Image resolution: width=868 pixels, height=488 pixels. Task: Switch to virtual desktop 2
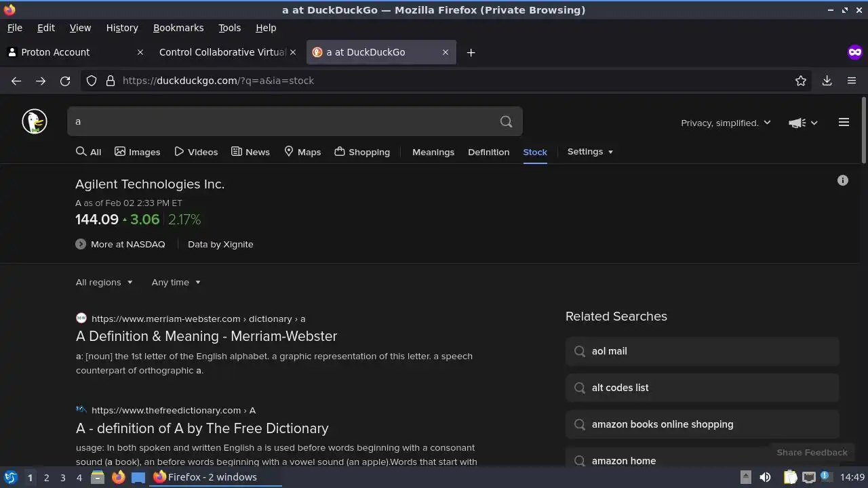[46, 478]
